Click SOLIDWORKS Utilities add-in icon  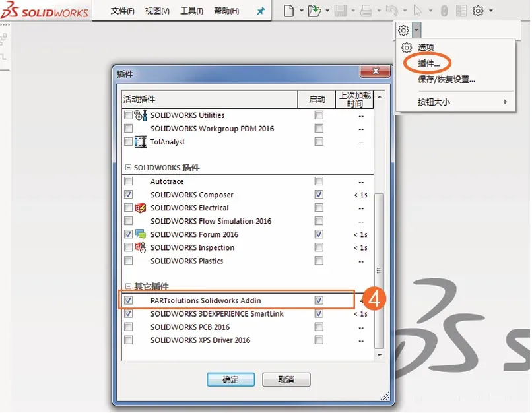point(141,115)
